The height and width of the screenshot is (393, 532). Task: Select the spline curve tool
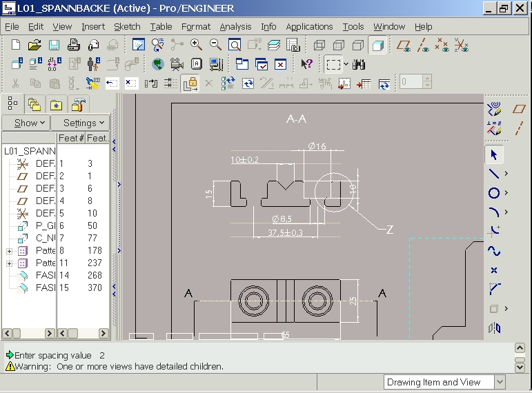click(494, 251)
